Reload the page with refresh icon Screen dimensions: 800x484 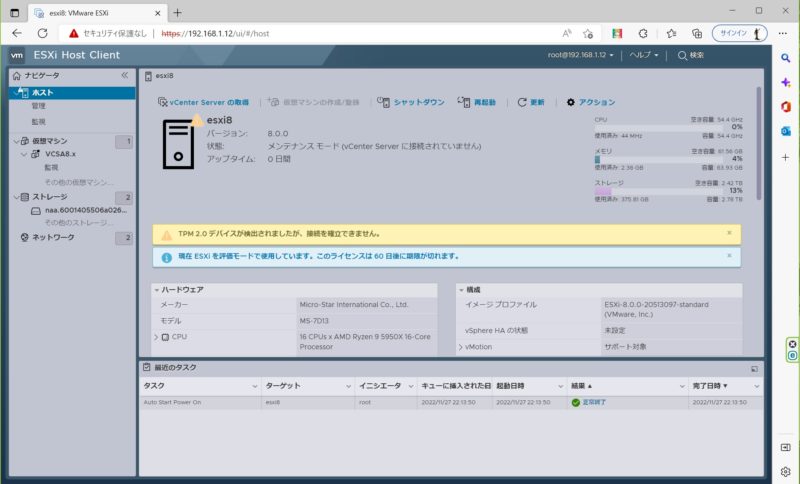tap(42, 33)
